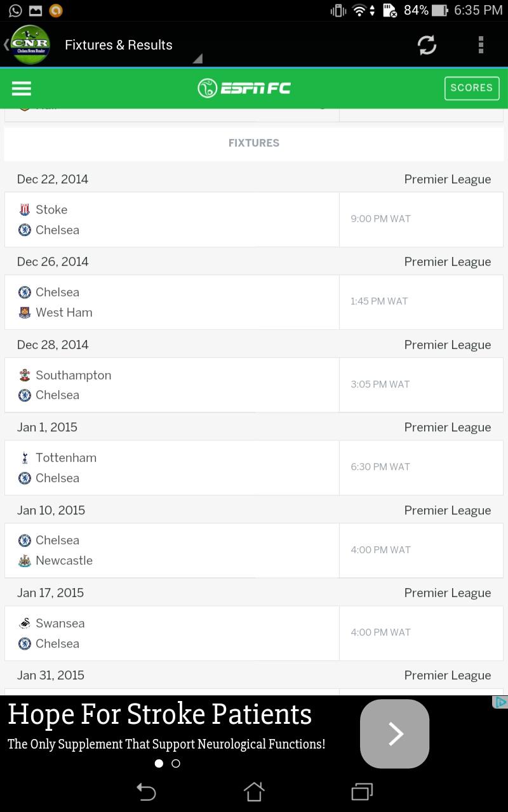Open the recent apps button
This screenshot has width=508, height=812.
point(362,791)
